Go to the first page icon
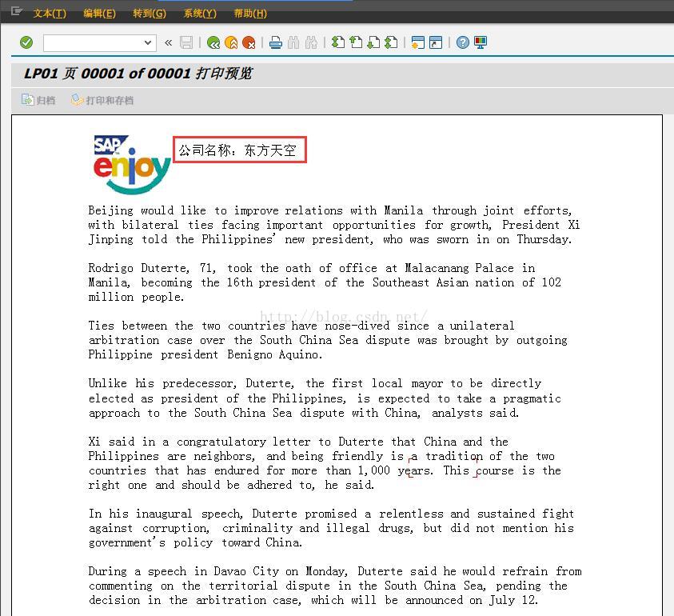Image resolution: width=674 pixels, height=616 pixels. point(338,42)
